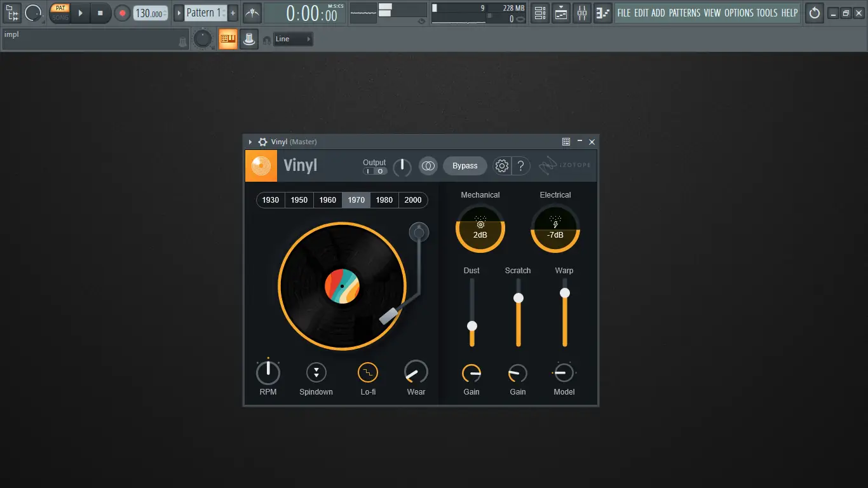
Task: Click the RPM knob
Action: 268,372
